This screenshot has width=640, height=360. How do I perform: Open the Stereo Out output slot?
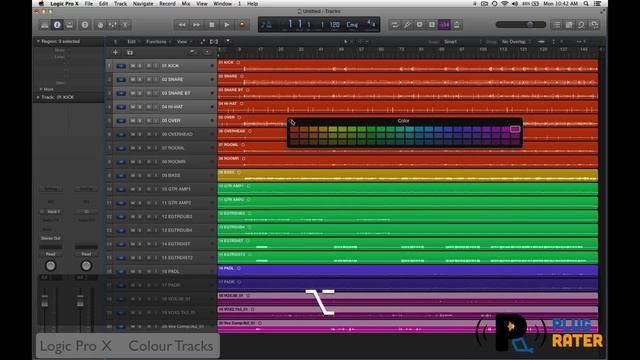click(x=51, y=238)
